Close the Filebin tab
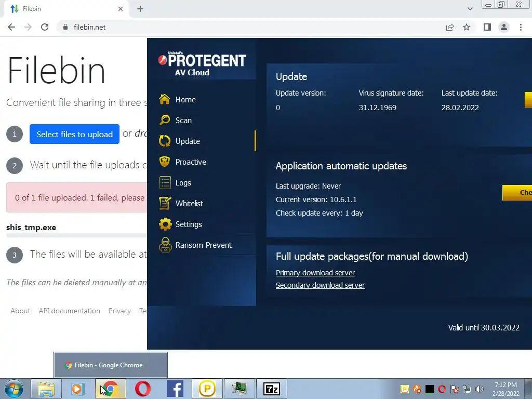This screenshot has width=532, height=399. click(x=121, y=9)
